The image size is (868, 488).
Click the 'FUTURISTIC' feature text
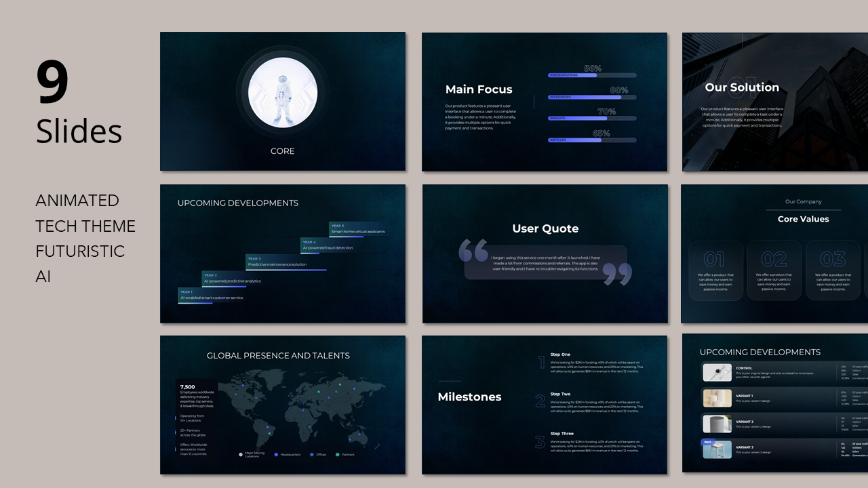[80, 251]
